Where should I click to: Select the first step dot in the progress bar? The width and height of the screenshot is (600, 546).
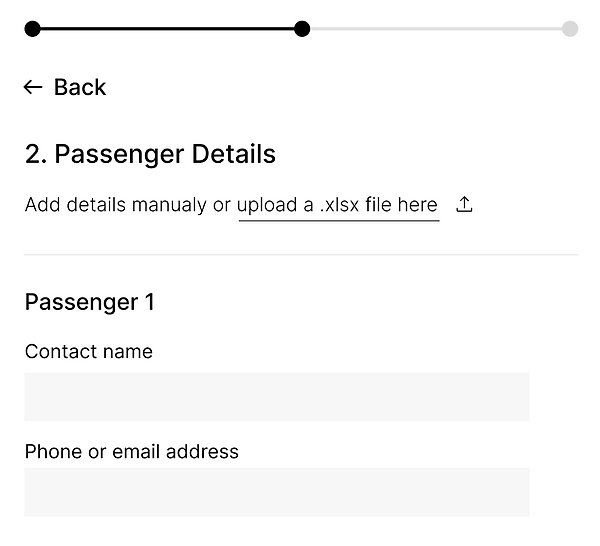pyautogui.click(x=32, y=29)
